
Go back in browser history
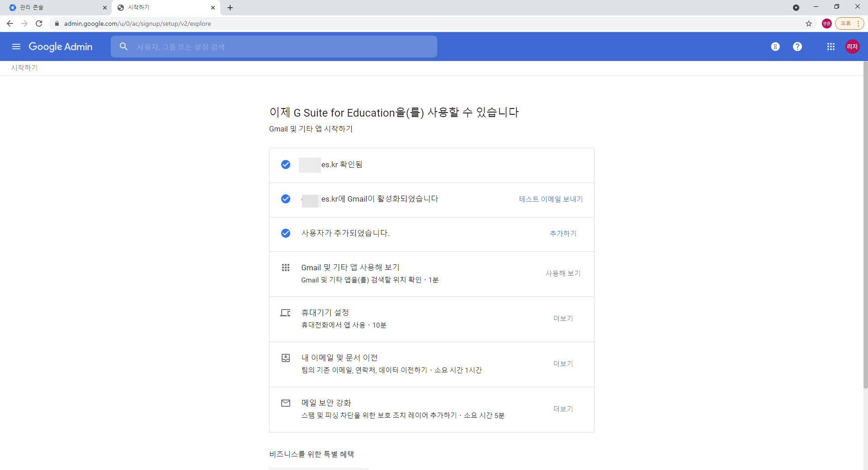[x=10, y=23]
